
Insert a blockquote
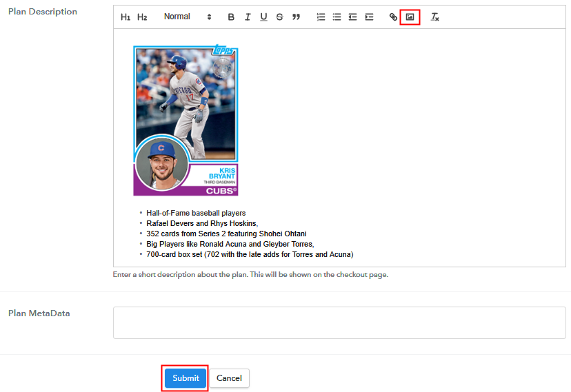tap(296, 17)
